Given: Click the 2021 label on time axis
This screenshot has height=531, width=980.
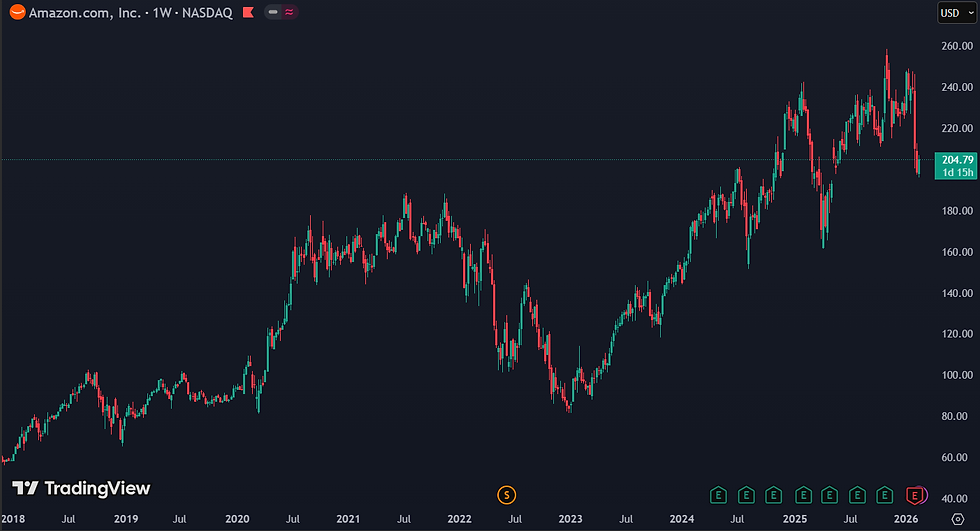Looking at the screenshot, I should click(348, 519).
